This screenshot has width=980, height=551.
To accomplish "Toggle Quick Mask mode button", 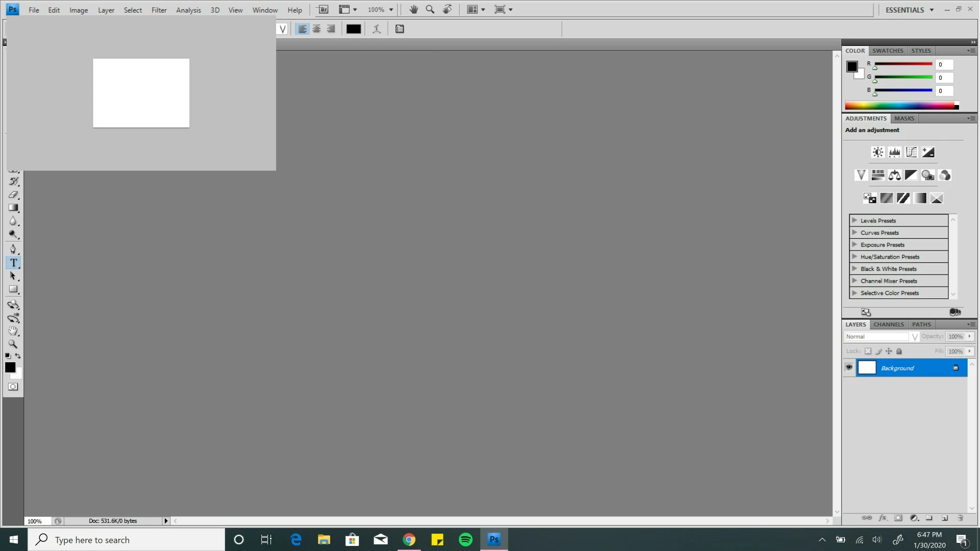I will (x=13, y=387).
